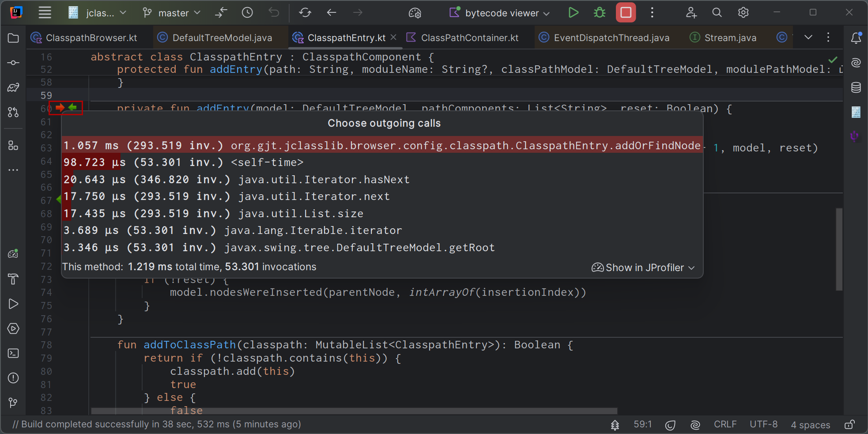Screen dimensions: 868x434
Task: Select java.util.Iterator.hasNext call entry
Action: pyautogui.click(x=382, y=179)
